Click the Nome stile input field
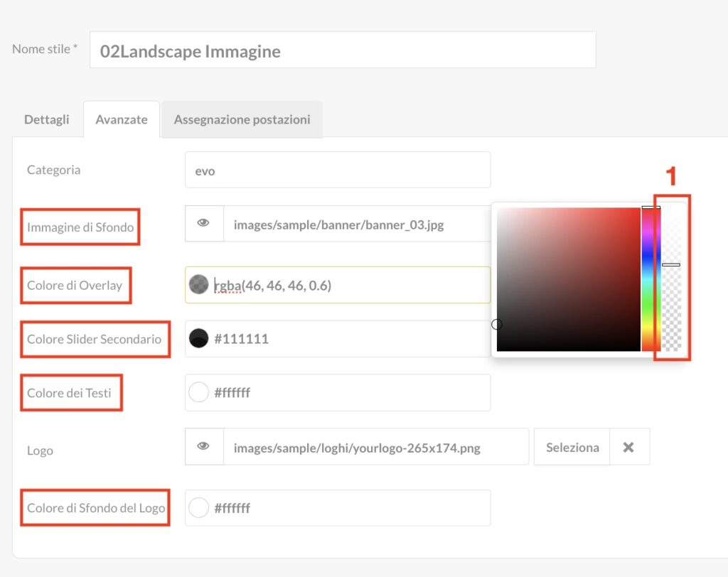Image resolution: width=728 pixels, height=577 pixels. [x=343, y=50]
